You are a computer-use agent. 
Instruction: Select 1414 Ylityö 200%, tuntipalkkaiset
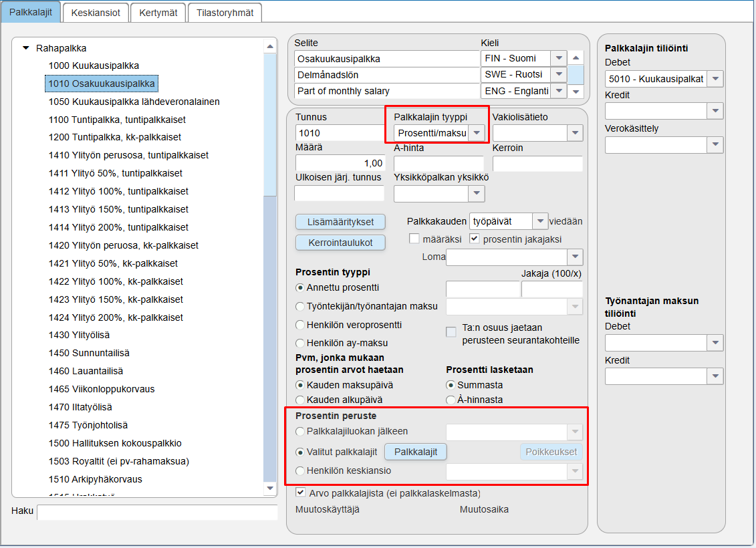point(118,227)
